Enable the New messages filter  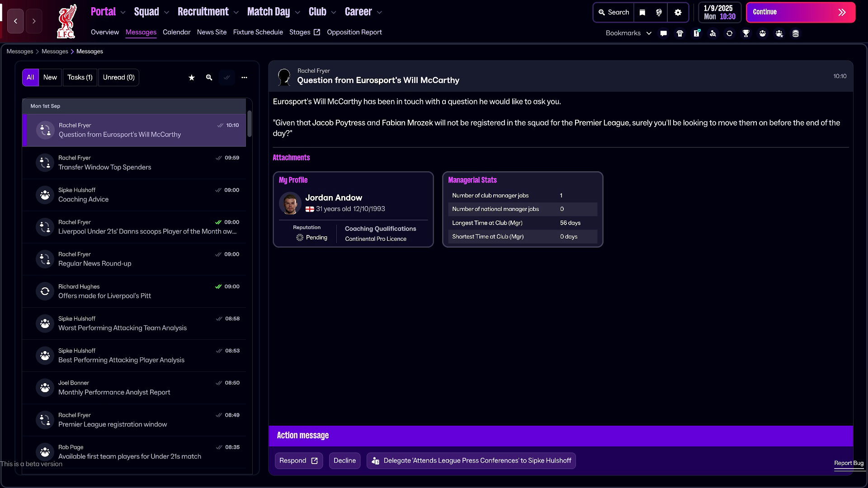tap(50, 77)
